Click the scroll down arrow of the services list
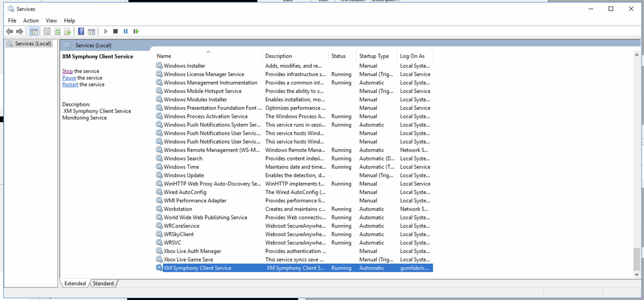The image size is (644, 300). tap(636, 275)
